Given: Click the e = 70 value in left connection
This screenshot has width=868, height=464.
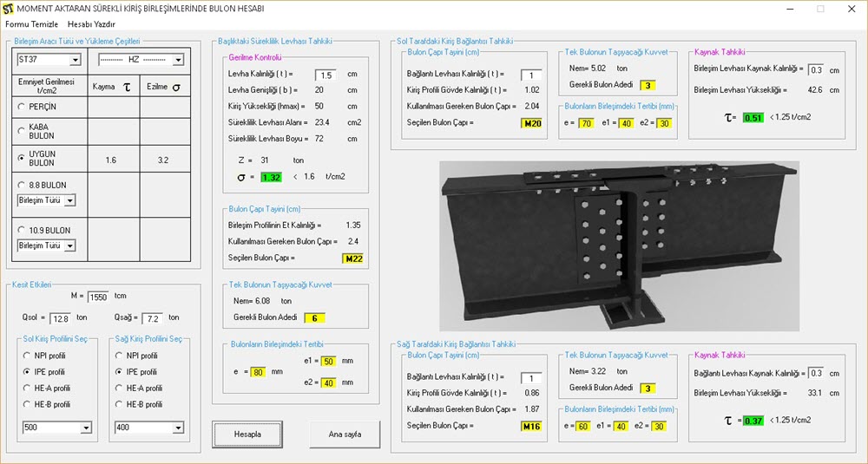Looking at the screenshot, I should coord(586,123).
